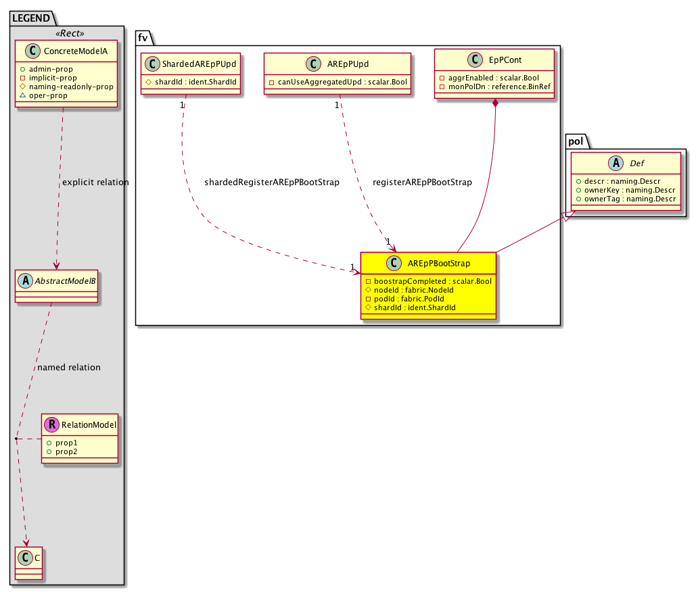Click the AREpPUpd class C icon
The width and height of the screenshot is (700, 592).
coord(314,64)
